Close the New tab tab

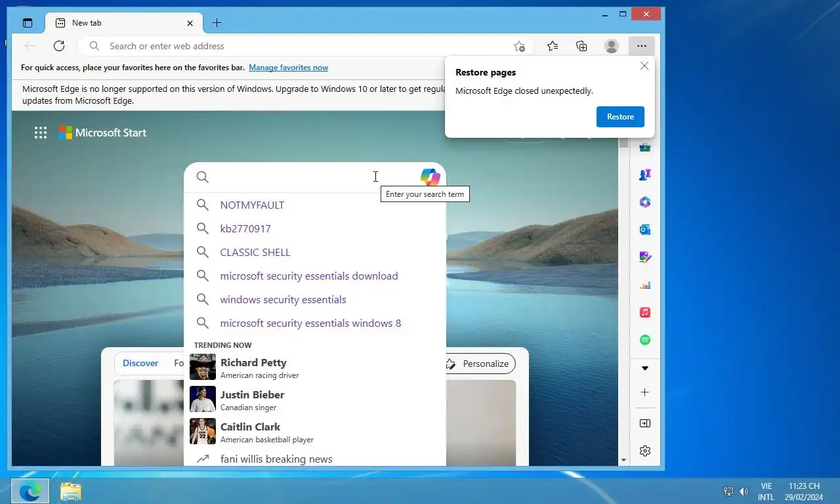[190, 23]
